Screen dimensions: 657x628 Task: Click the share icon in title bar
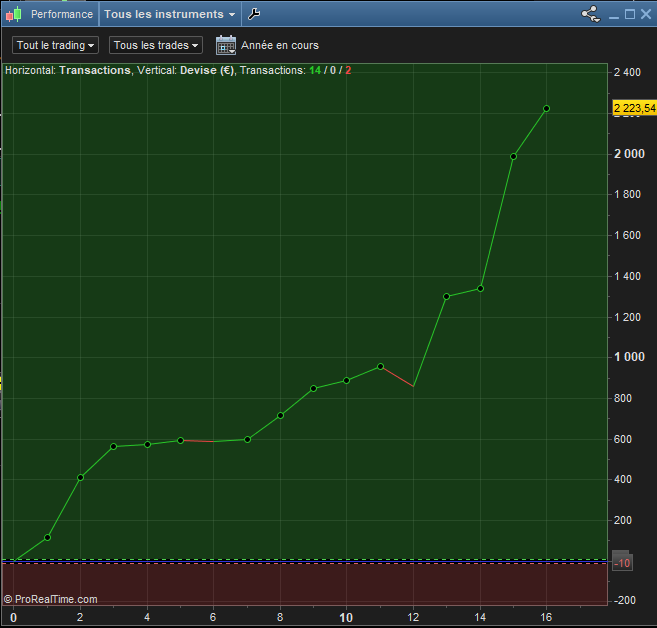click(x=590, y=15)
